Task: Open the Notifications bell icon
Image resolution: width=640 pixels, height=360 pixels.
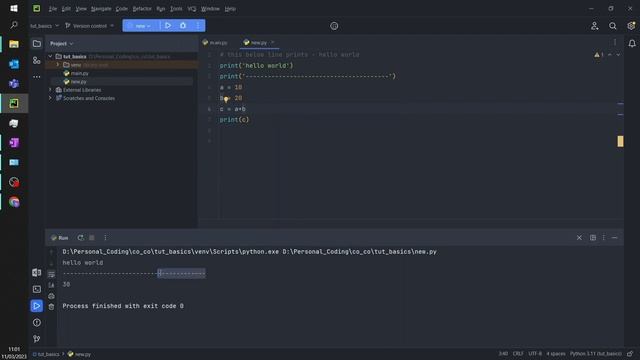Action: point(632,43)
